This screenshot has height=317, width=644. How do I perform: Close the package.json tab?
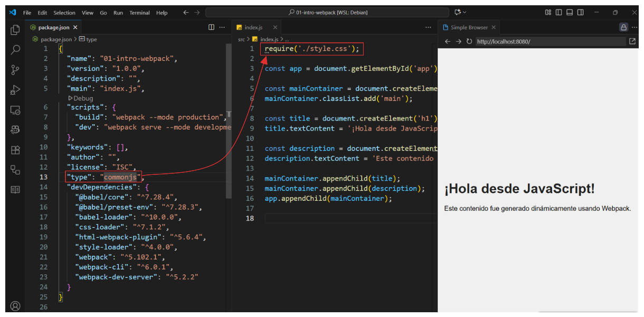(75, 27)
